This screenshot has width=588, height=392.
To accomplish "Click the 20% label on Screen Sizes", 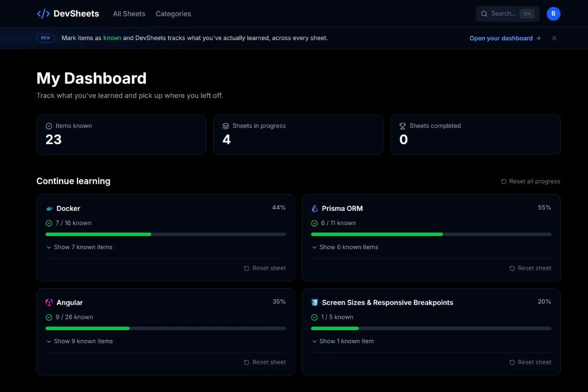I will pos(544,302).
